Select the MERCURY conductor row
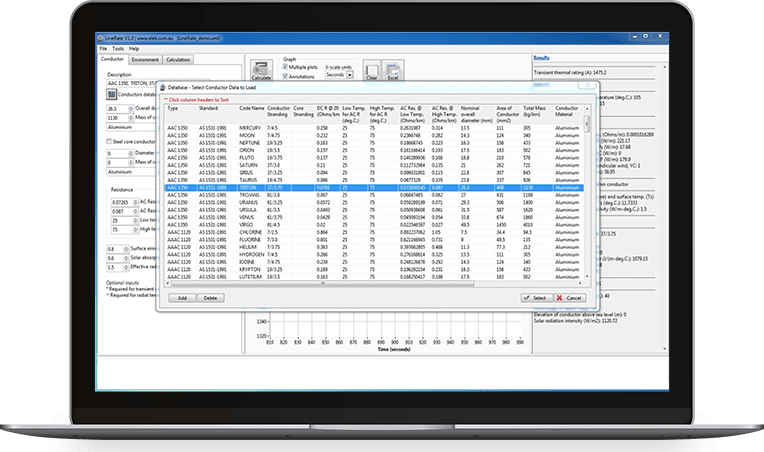 tap(374, 128)
